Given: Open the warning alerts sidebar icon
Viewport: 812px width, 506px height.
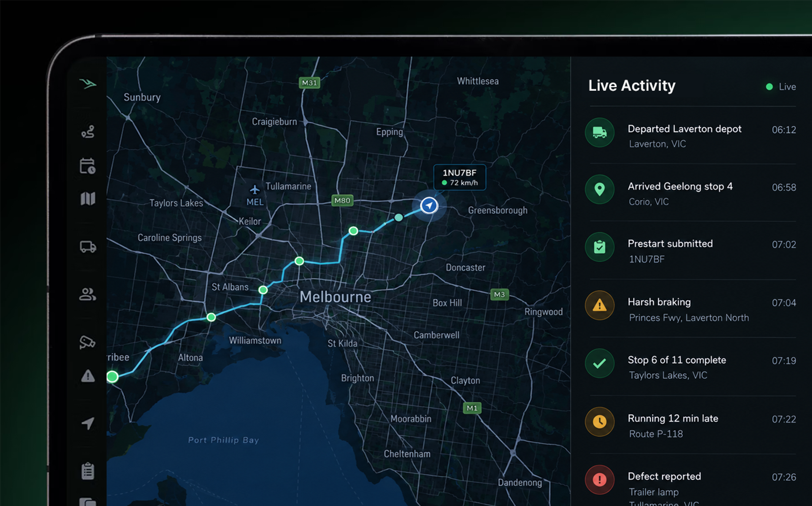Looking at the screenshot, I should 88,376.
